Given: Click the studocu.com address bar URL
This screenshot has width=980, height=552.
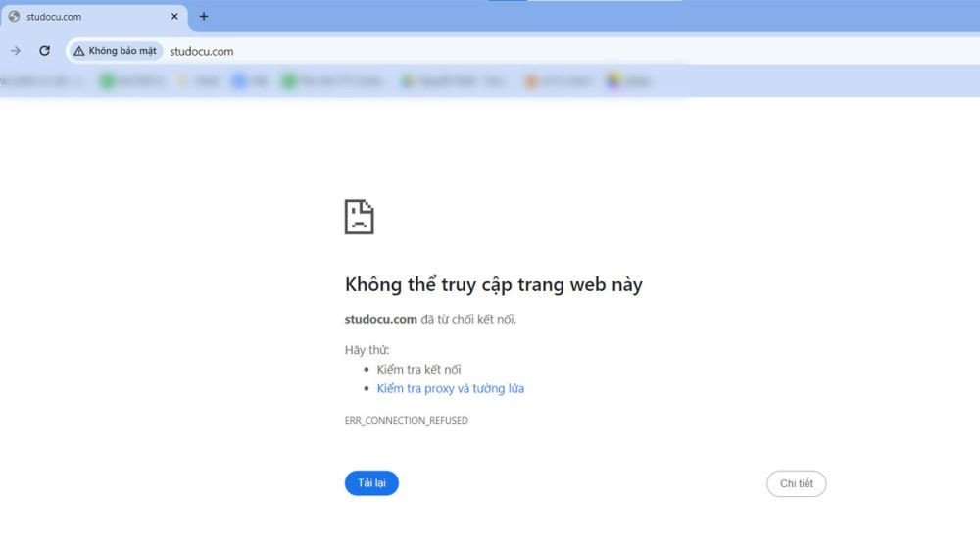Looking at the screenshot, I should tap(201, 51).
